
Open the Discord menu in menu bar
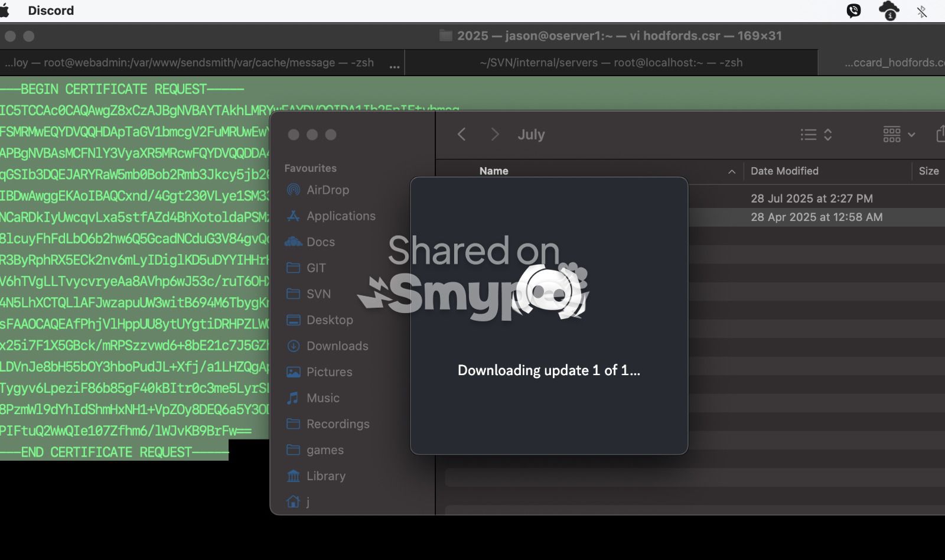click(x=51, y=11)
